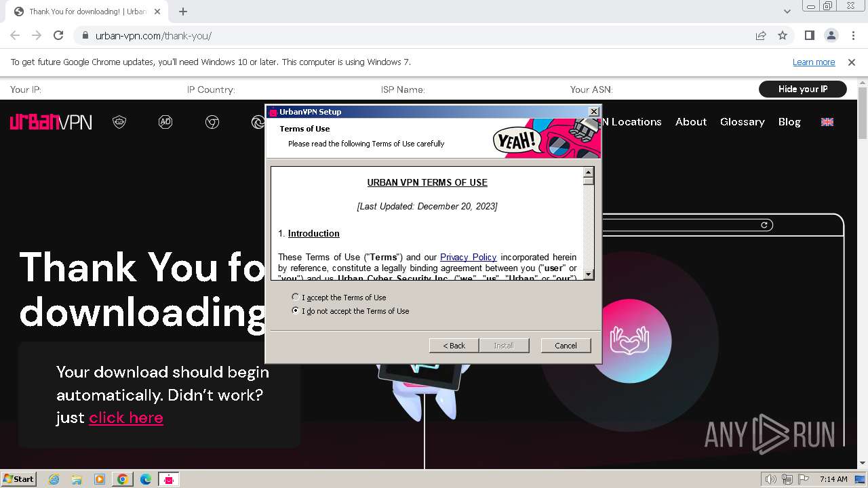
Task: Click the Windows Start button
Action: coord(19,479)
